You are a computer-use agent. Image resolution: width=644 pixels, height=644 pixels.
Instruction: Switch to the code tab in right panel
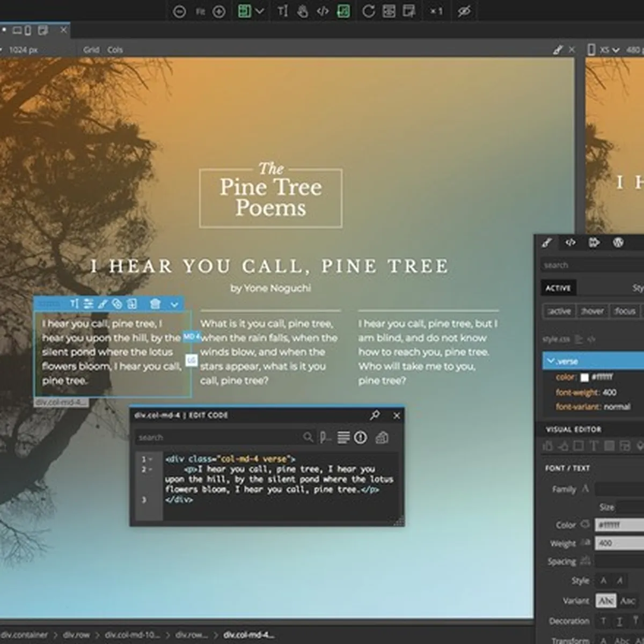(x=570, y=243)
